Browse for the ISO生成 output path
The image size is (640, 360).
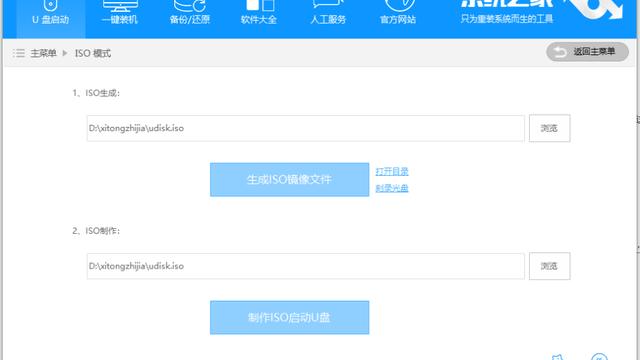(x=549, y=128)
